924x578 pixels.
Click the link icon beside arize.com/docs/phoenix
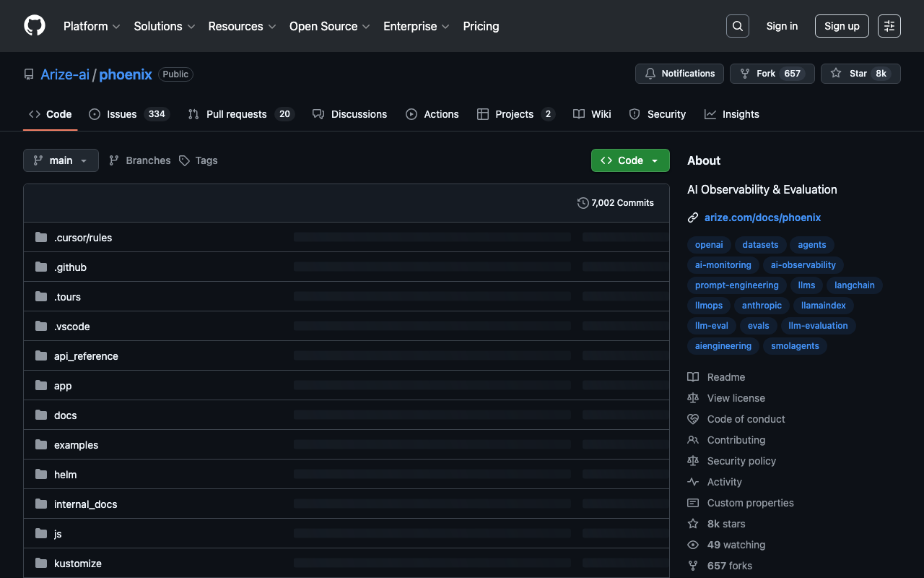tap(693, 217)
